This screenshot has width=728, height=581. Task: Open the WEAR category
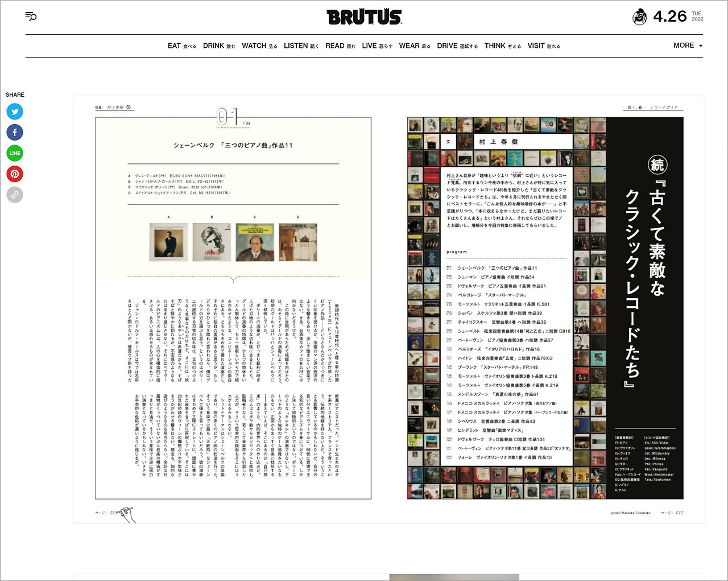tap(415, 46)
